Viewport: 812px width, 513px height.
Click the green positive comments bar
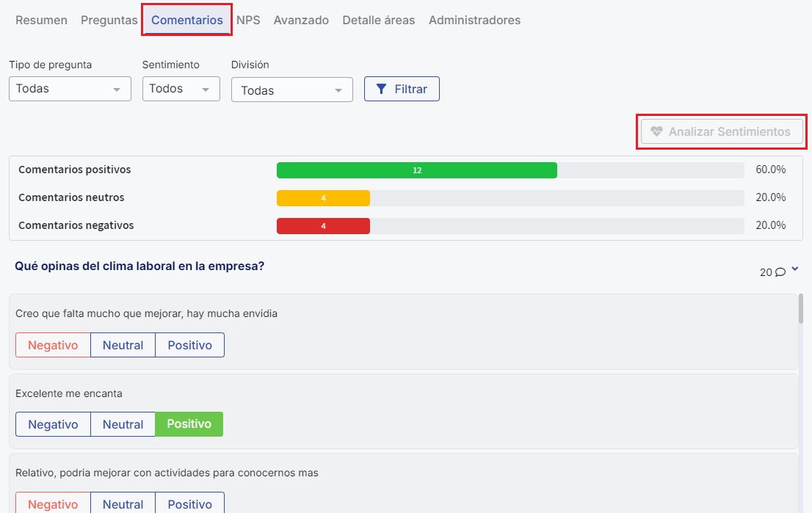click(x=416, y=170)
